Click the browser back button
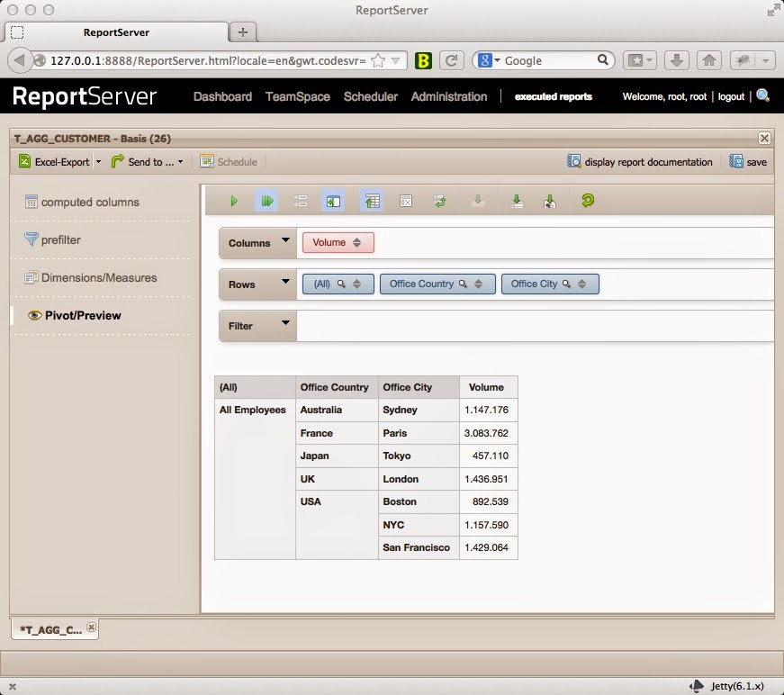784x695 pixels. click(x=19, y=60)
